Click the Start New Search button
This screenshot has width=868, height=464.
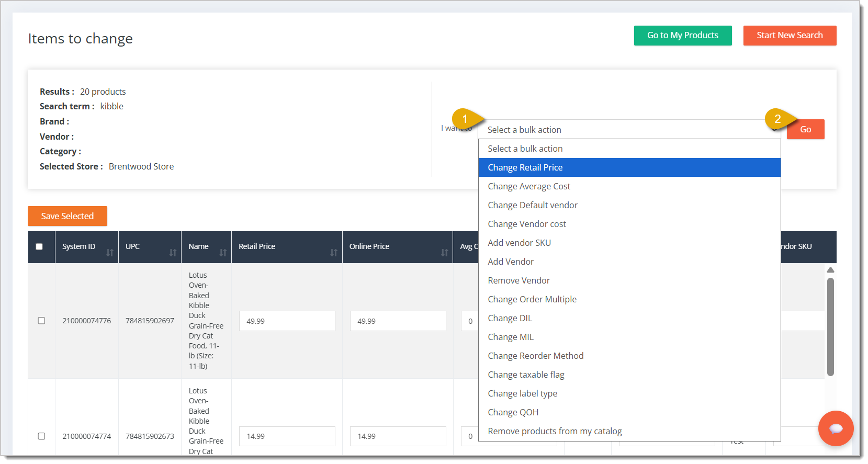tap(790, 36)
